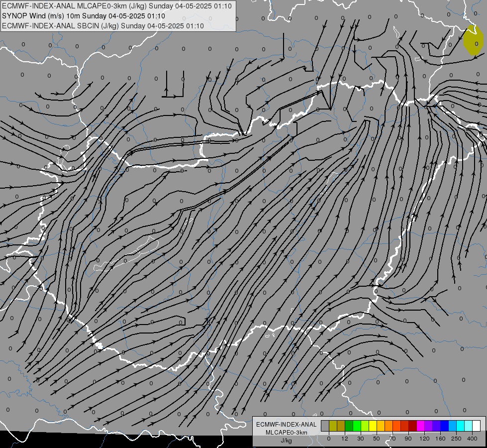Click the olive CAPE patch on the map

pos(474,40)
